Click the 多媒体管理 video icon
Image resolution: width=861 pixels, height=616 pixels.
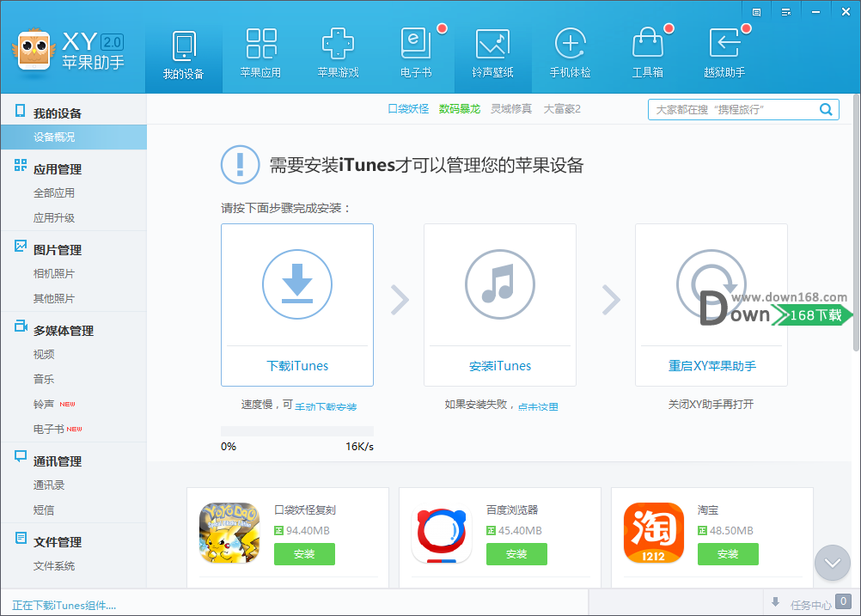[x=21, y=326]
